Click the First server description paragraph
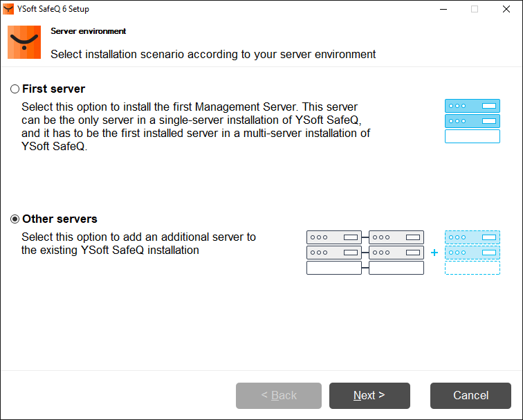Image resolution: width=523 pixels, height=420 pixels. (195, 127)
